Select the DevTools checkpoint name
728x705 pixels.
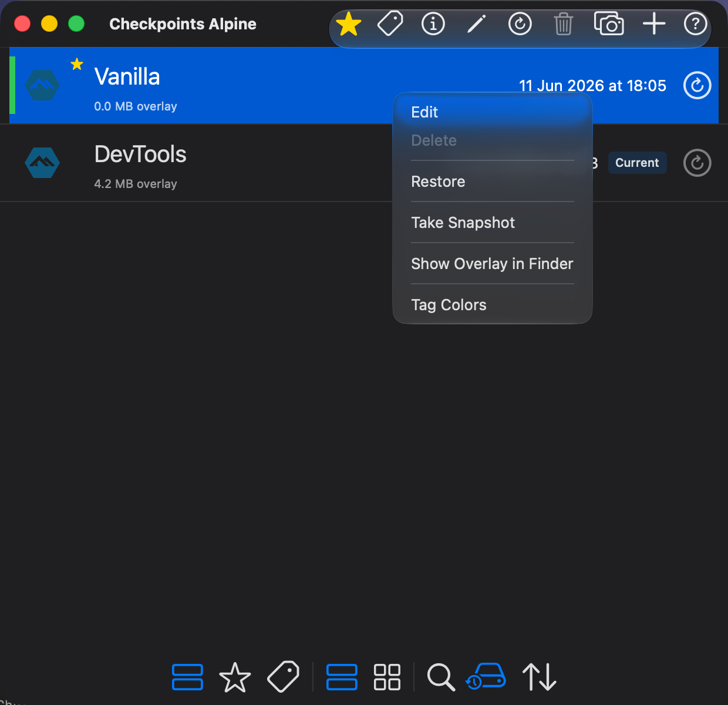pos(140,155)
